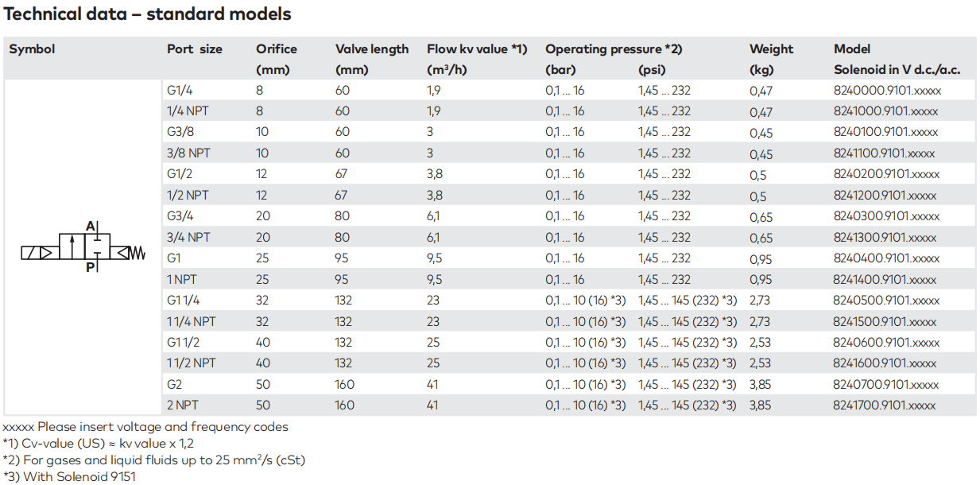The width and height of the screenshot is (980, 485).
Task: Click model number 8241300.9101.xxxxx
Action: click(x=885, y=238)
